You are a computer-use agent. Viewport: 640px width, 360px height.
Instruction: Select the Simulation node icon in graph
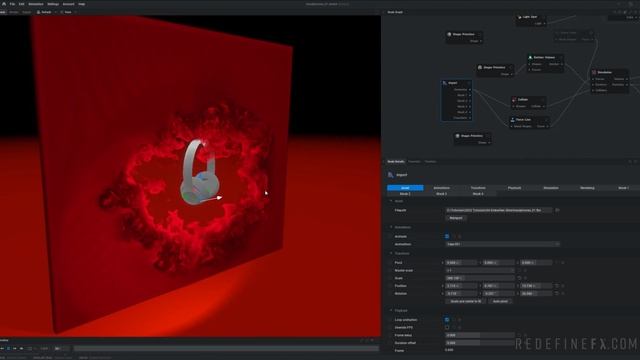pyautogui.click(x=594, y=72)
